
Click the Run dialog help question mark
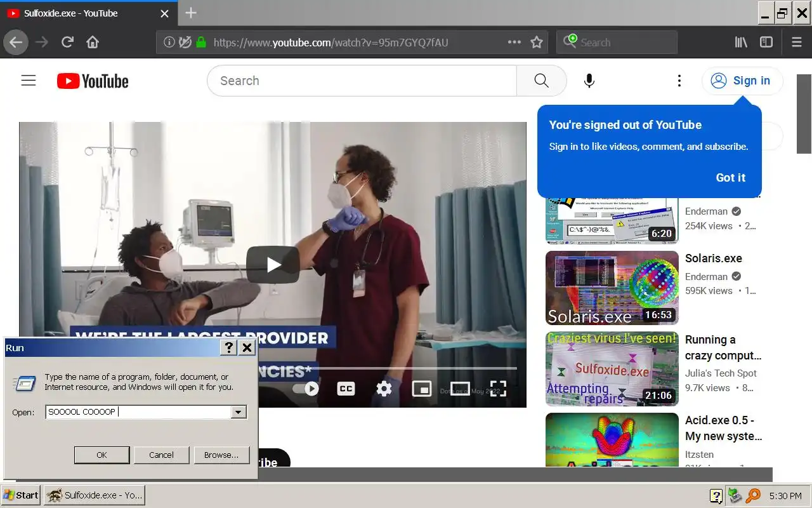pyautogui.click(x=229, y=347)
